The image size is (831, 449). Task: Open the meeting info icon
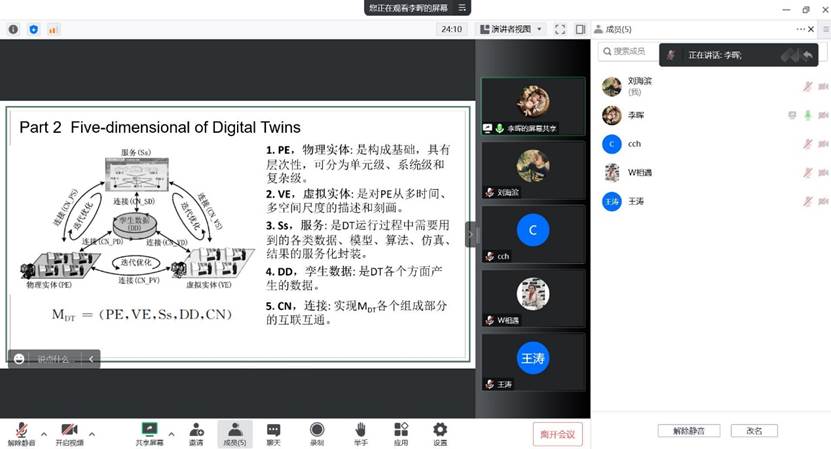pyautogui.click(x=13, y=30)
